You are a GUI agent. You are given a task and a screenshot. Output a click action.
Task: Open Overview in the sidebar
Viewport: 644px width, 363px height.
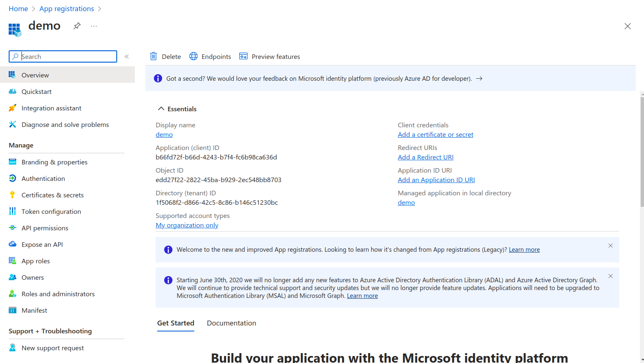coord(67,75)
